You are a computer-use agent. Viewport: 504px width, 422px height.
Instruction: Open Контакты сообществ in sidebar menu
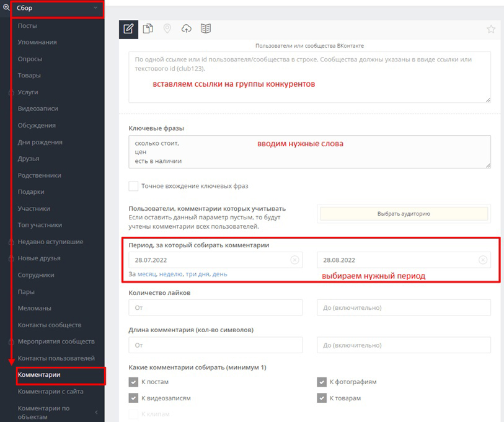click(x=50, y=325)
